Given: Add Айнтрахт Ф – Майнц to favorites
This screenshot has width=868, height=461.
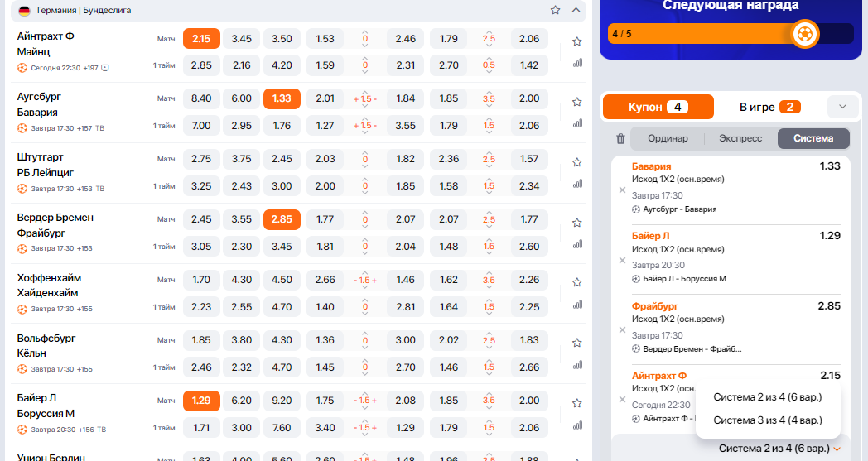Looking at the screenshot, I should (576, 41).
